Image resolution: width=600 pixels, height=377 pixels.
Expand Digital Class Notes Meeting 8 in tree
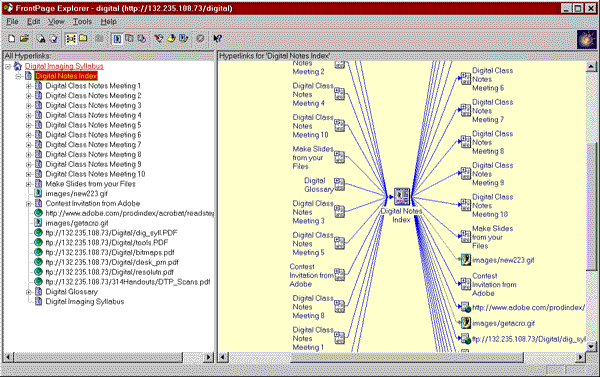point(28,155)
